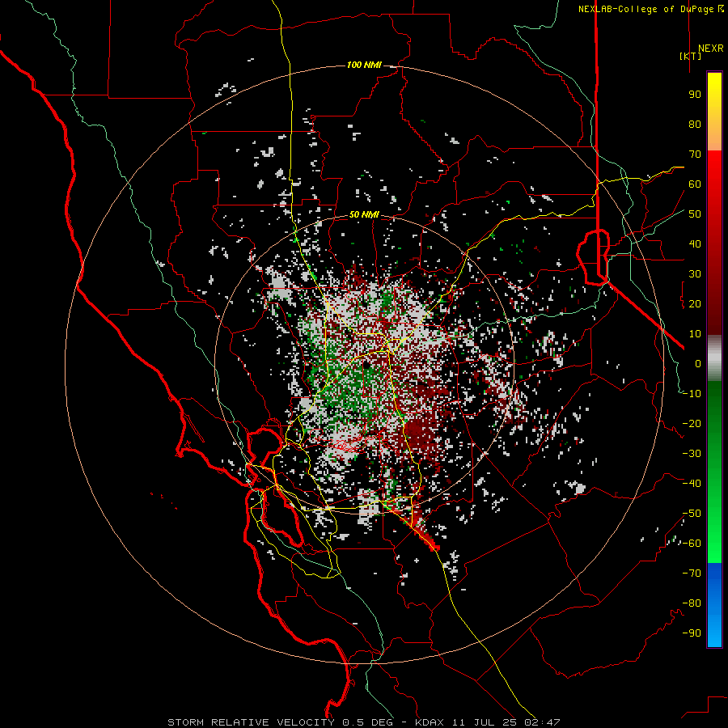Click the -50 value on the velocity scale
728x728 pixels.
tap(692, 514)
